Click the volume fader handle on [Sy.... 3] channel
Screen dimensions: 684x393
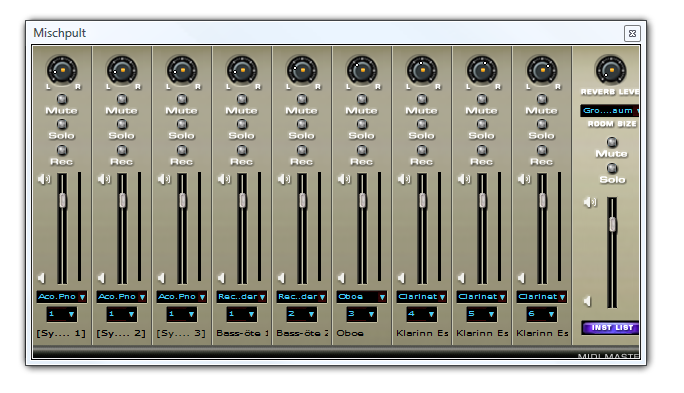coord(182,201)
